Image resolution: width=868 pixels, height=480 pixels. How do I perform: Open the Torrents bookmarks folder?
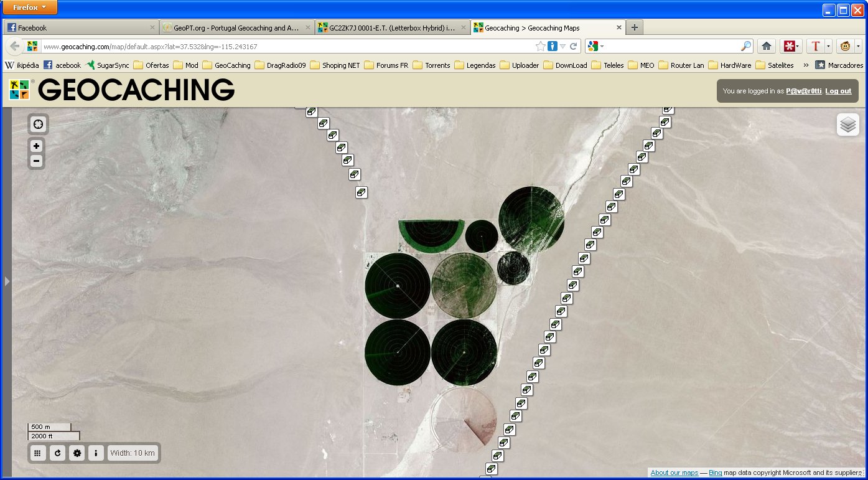coord(431,65)
